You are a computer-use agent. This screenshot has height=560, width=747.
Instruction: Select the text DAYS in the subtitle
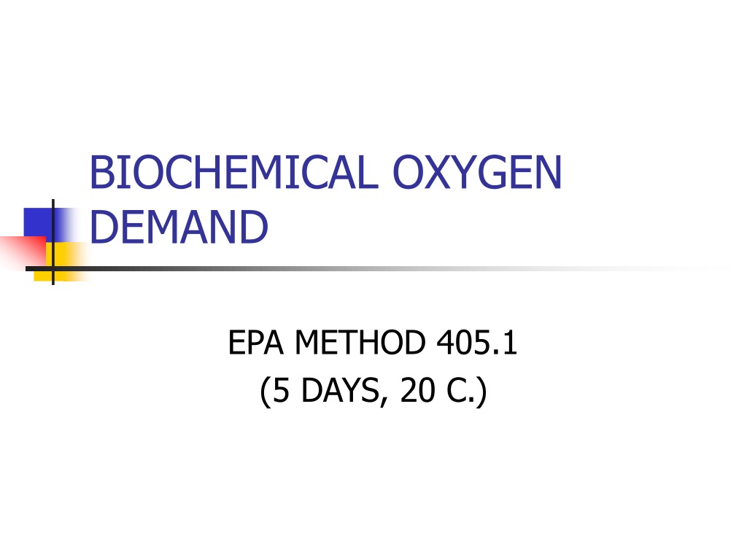pyautogui.click(x=341, y=391)
